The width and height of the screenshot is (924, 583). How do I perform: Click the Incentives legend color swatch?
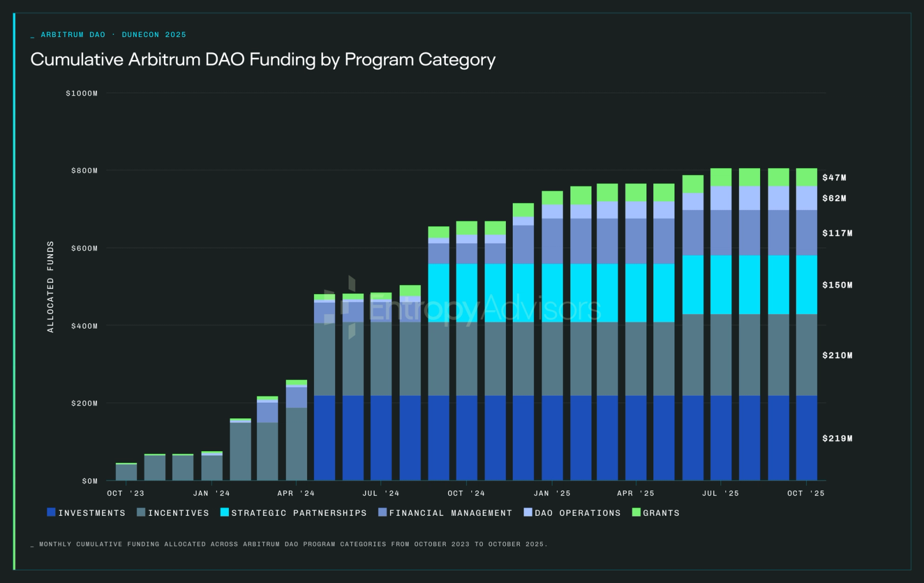[x=141, y=512]
